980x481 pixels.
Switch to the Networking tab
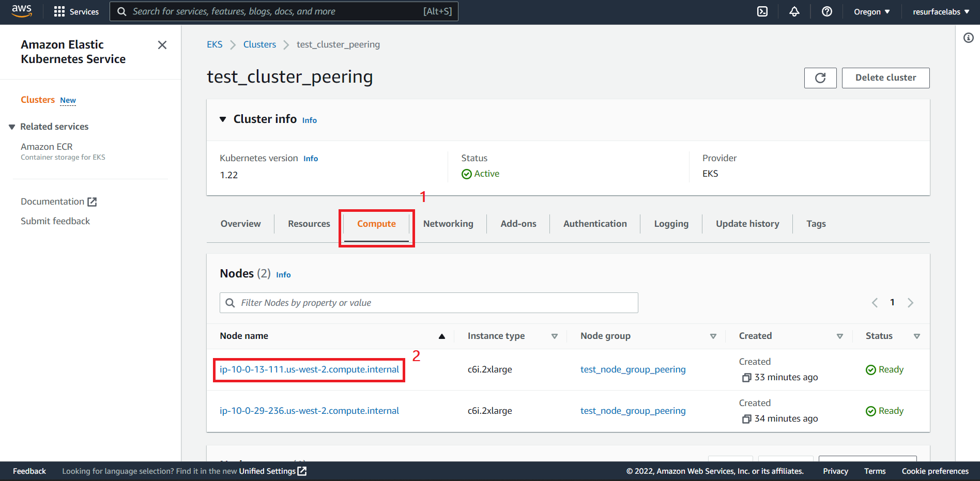[x=448, y=224]
